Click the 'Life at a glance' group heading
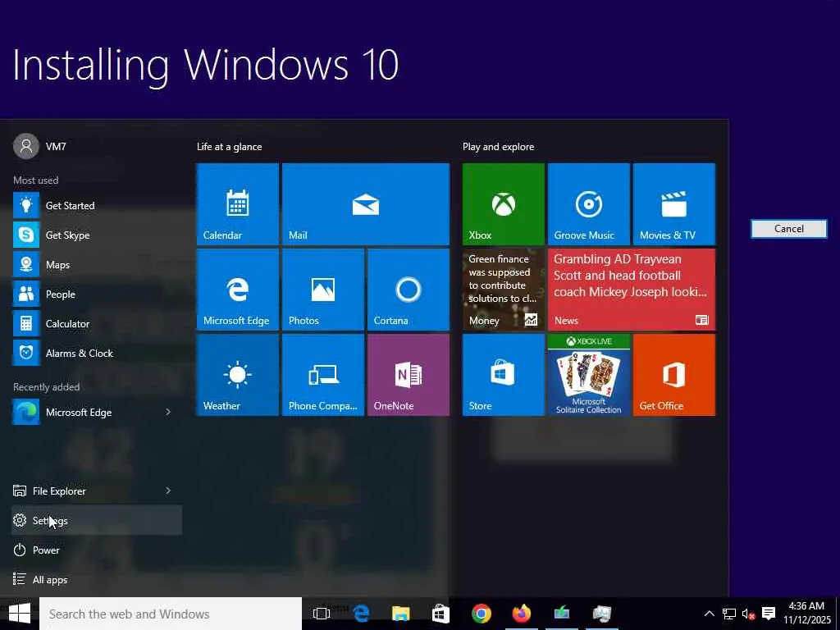The width and height of the screenshot is (840, 630). click(230, 146)
